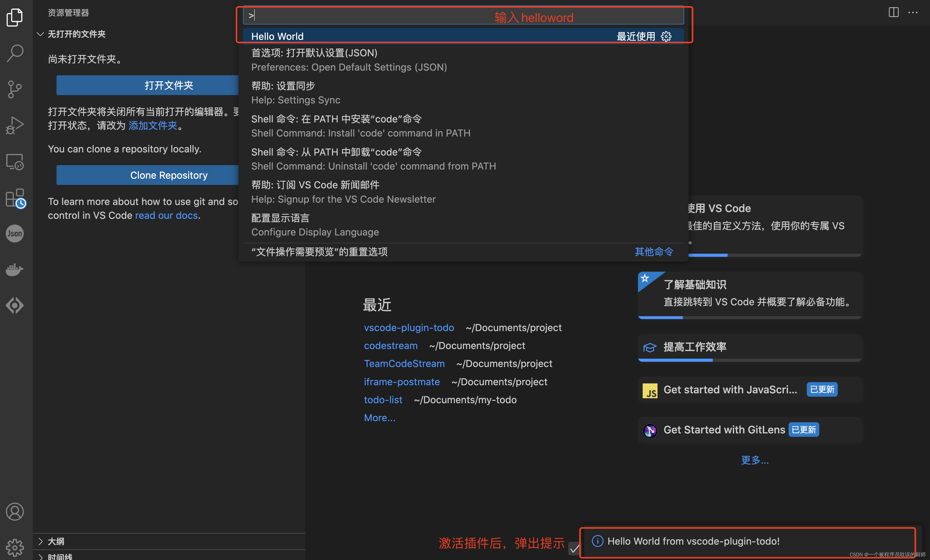Screen dimensions: 930x560
Task: Open the Remote Explorer icon
Action: coord(15,161)
